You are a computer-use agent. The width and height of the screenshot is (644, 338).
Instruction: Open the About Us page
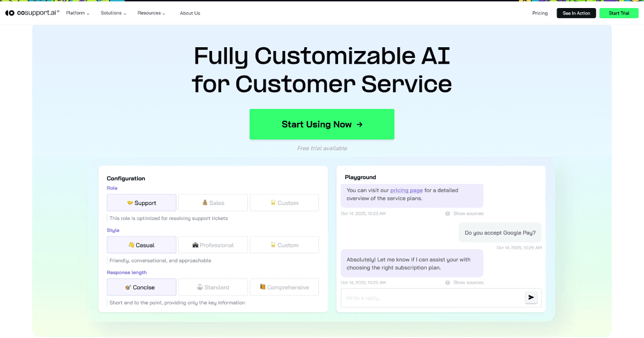[x=190, y=13]
